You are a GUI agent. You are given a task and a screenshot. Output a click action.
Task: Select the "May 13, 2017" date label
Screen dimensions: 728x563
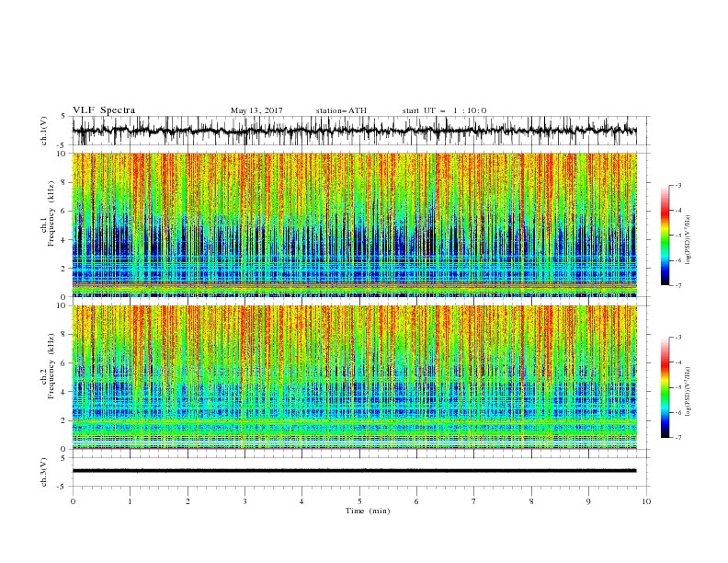click(x=256, y=110)
